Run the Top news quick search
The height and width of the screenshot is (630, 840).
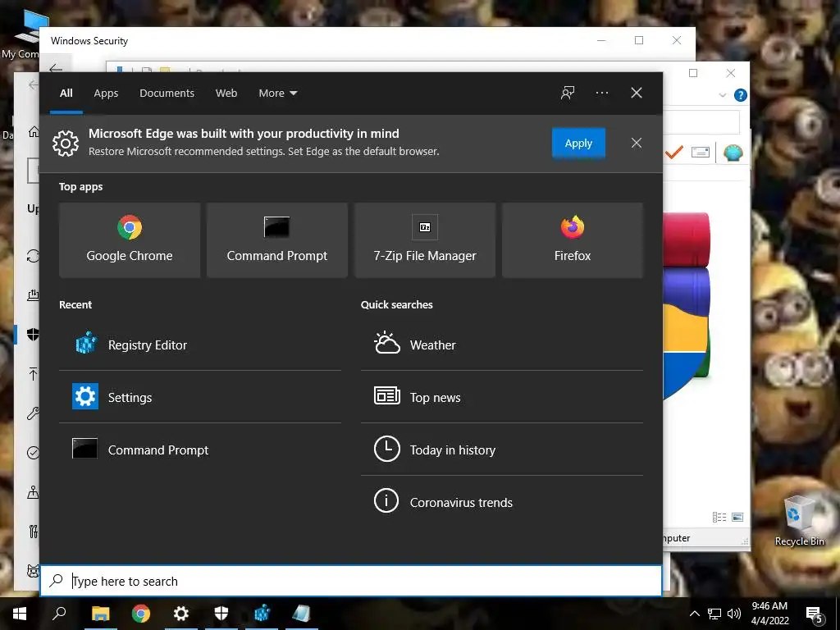tap(502, 397)
